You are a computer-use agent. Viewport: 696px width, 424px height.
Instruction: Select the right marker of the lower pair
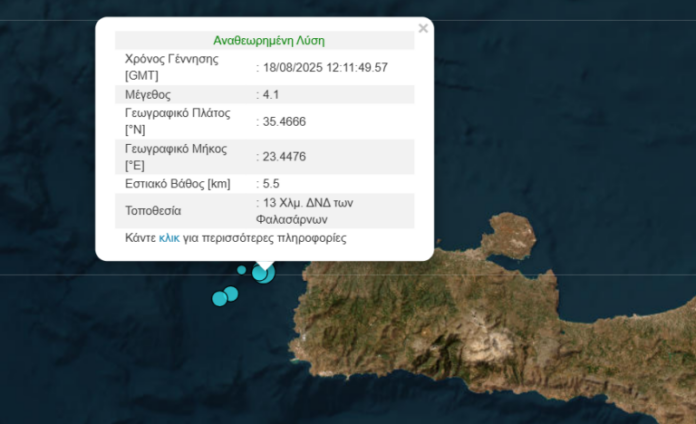click(x=231, y=293)
